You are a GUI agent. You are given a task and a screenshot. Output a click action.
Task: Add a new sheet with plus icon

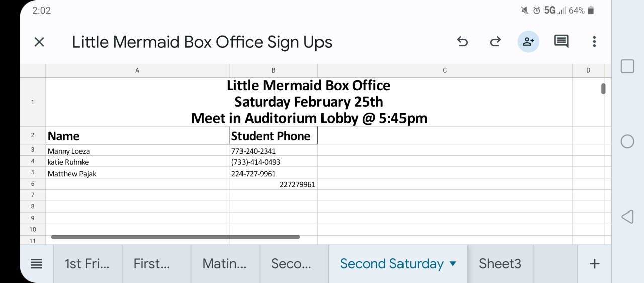click(594, 264)
